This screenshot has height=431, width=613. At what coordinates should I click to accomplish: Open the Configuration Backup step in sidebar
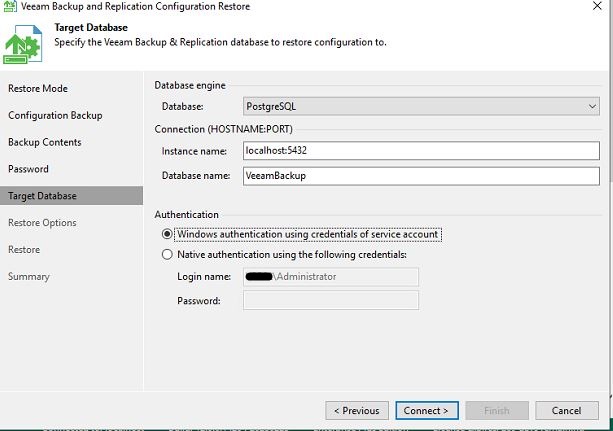tap(55, 115)
